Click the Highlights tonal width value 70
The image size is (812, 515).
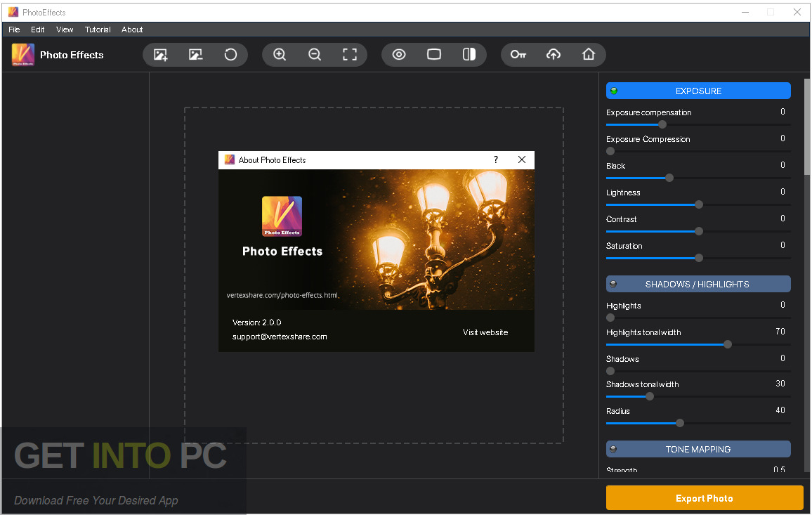click(780, 332)
